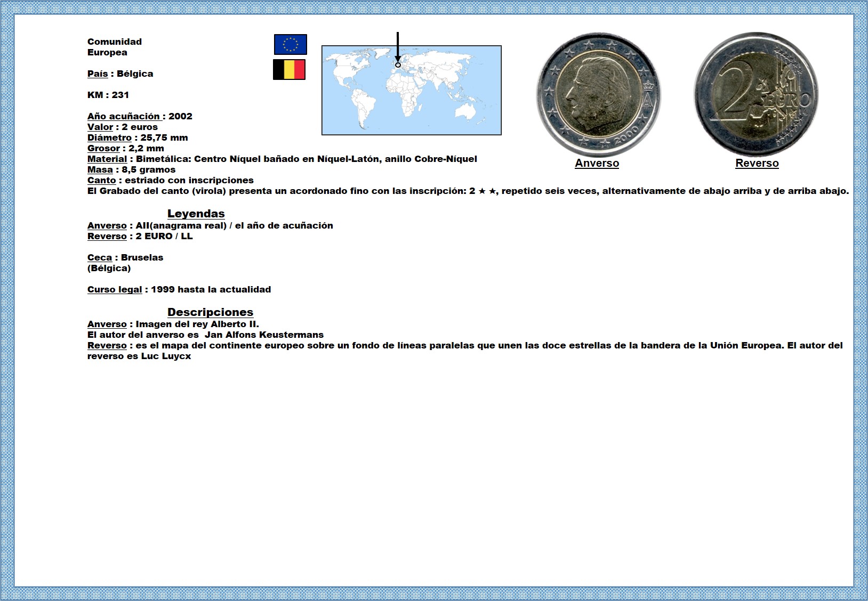The width and height of the screenshot is (868, 601).
Task: Click the 'El Grabado del canto' sentence
Action: (468, 191)
